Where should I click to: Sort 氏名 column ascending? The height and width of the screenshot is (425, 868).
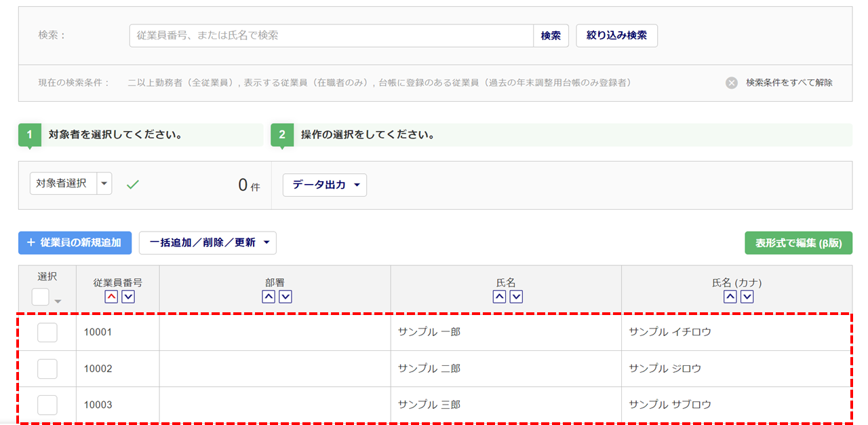tap(499, 297)
